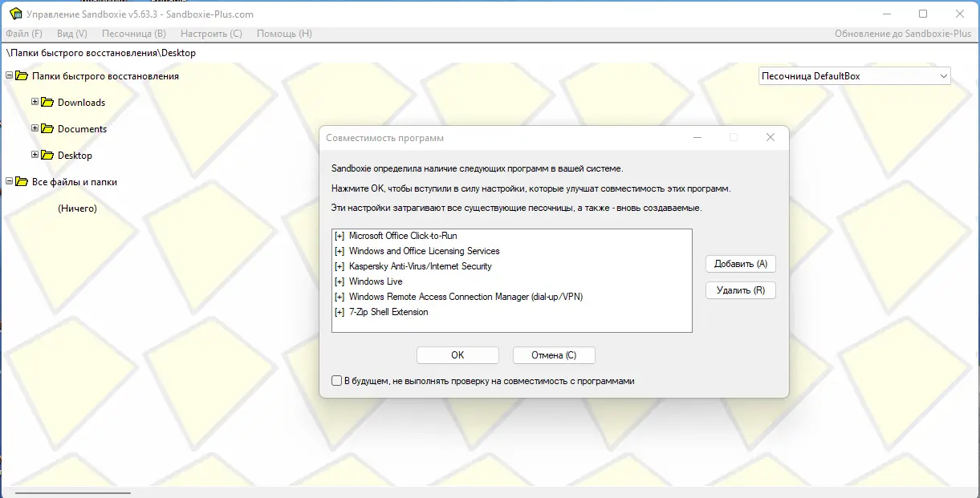
Task: Select 7-Zip Shell Extension text
Action: [x=388, y=312]
